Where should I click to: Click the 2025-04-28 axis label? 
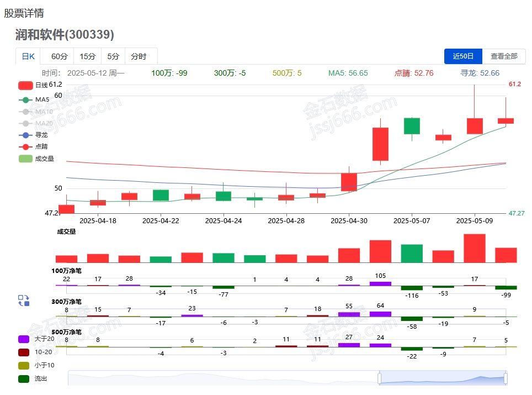286,221
